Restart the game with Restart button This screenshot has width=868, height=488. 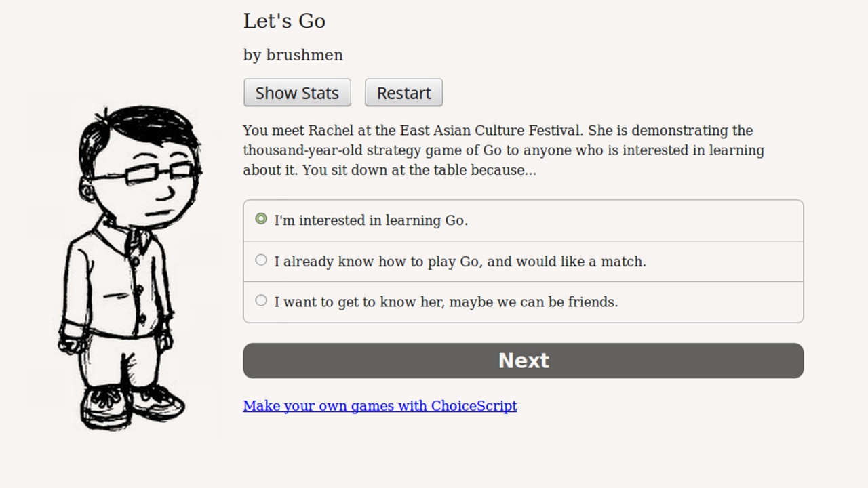click(x=403, y=93)
